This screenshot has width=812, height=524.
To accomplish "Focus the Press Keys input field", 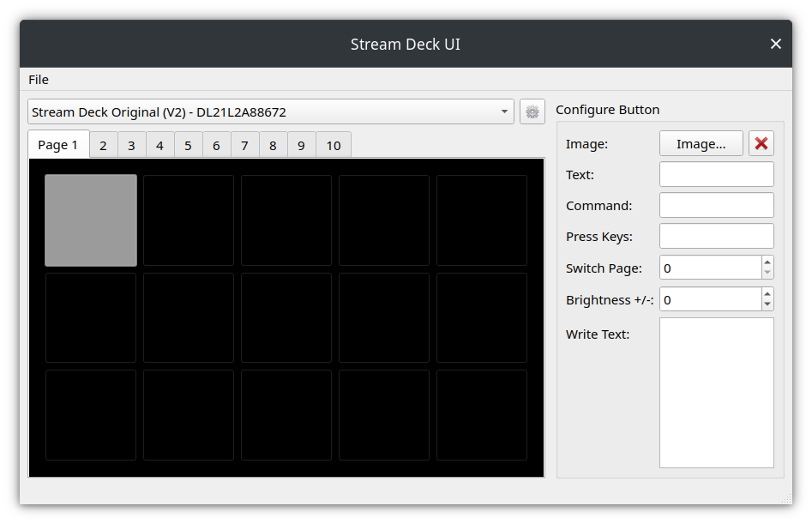I will click(x=717, y=236).
